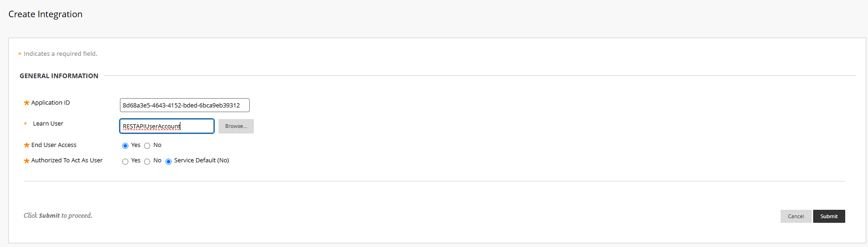Cancel the integration creation
The image size is (868, 247).
795,216
